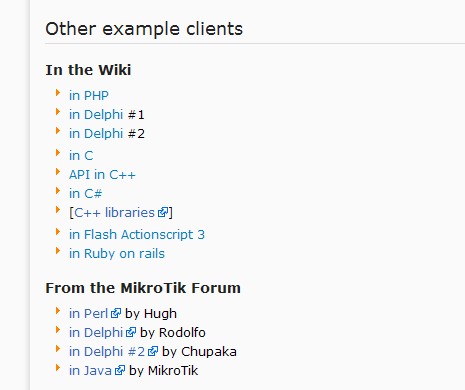Click external-link icon next to Java

coord(120,370)
